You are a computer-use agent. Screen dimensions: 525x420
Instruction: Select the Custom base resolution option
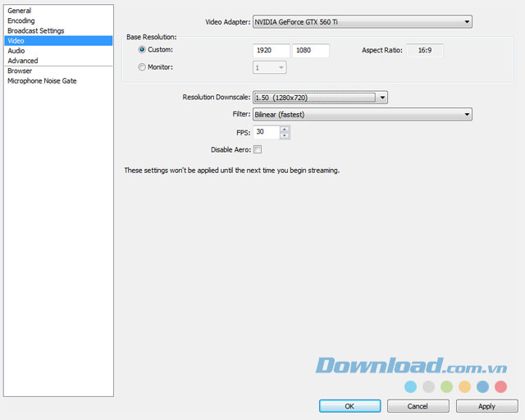pyautogui.click(x=142, y=51)
